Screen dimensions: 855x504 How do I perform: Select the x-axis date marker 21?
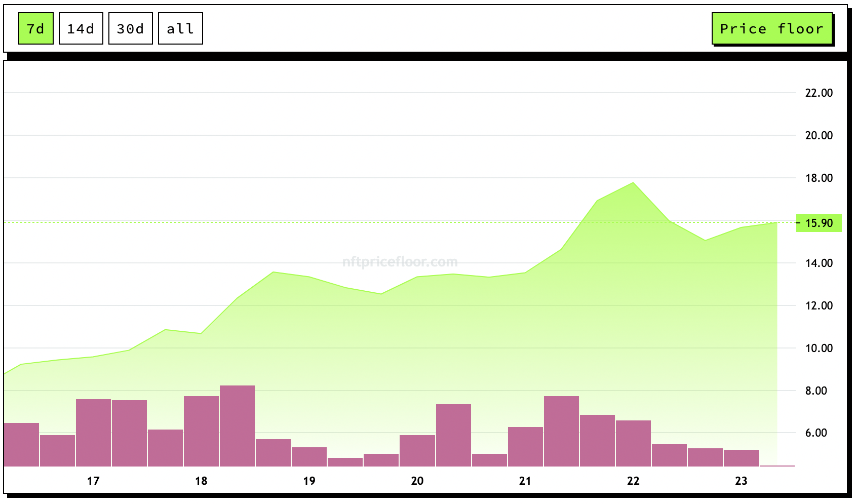525,481
